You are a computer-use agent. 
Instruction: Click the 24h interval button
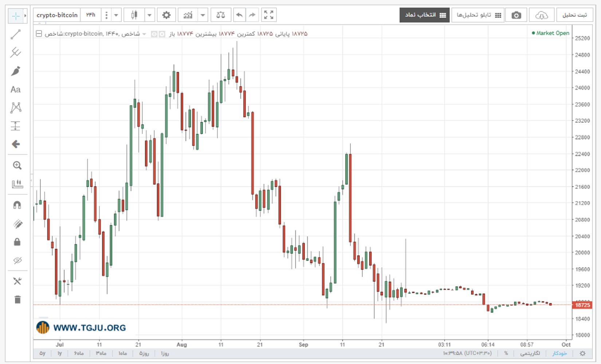coord(91,15)
